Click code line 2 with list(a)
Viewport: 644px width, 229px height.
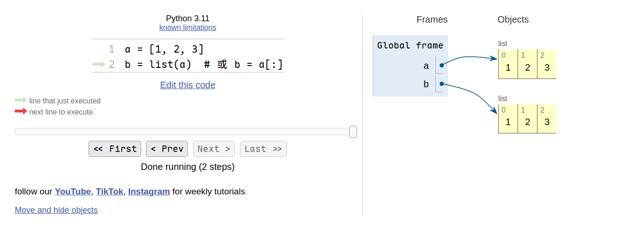click(203, 64)
